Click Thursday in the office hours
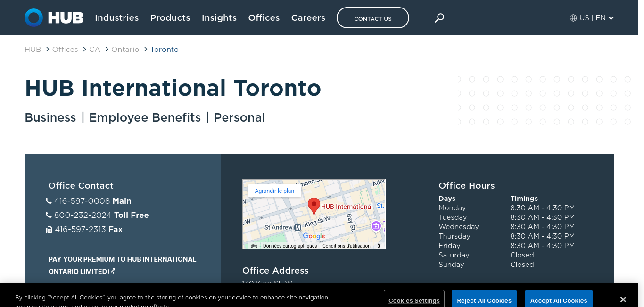Viewport: 644px width, 307px height. 454,236
